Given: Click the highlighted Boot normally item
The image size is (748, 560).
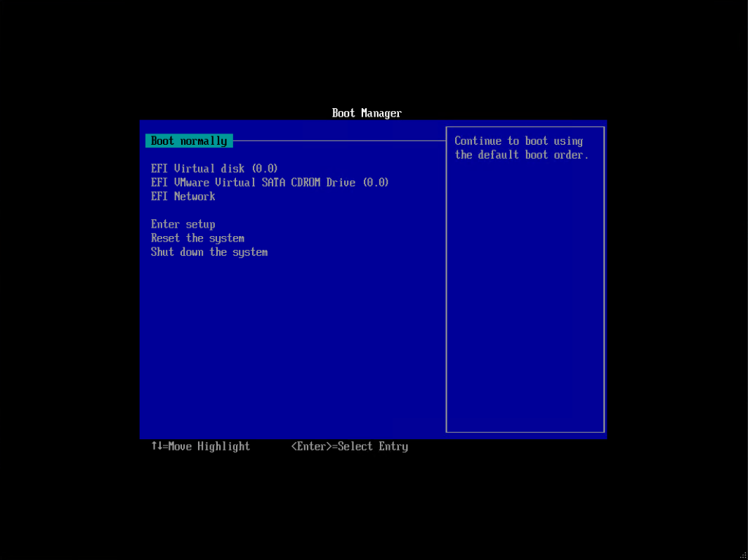Looking at the screenshot, I should pyautogui.click(x=188, y=141).
